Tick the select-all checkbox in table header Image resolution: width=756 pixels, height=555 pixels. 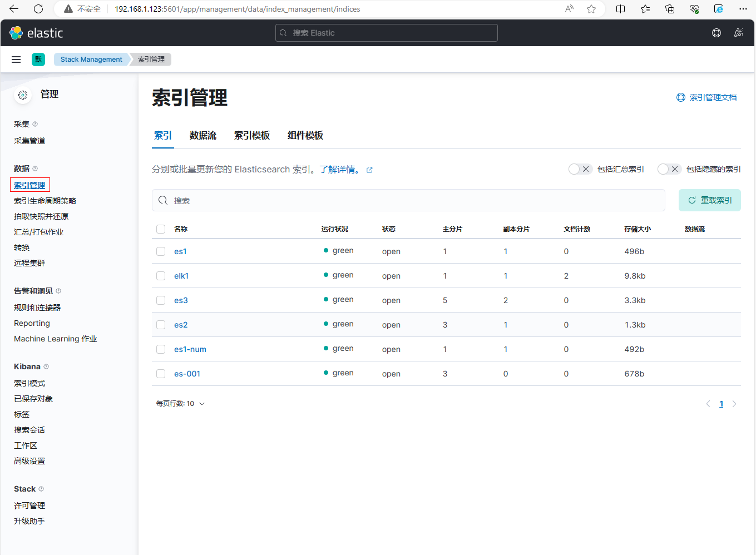click(161, 229)
